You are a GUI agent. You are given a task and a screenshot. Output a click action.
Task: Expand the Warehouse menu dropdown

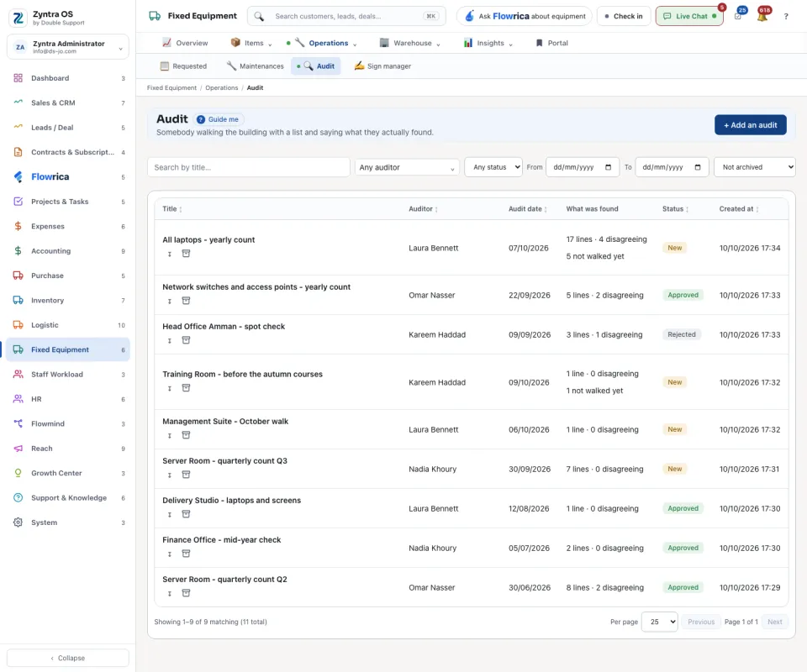click(x=410, y=43)
